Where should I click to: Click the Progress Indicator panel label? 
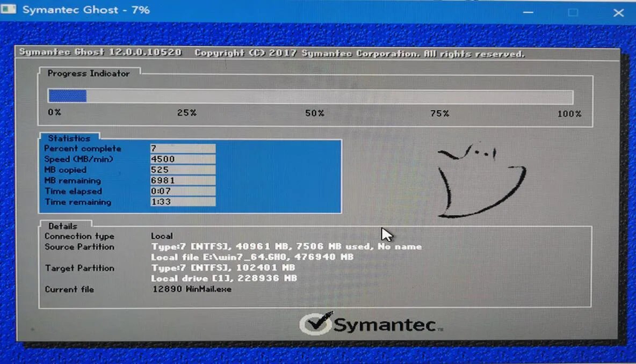[88, 74]
